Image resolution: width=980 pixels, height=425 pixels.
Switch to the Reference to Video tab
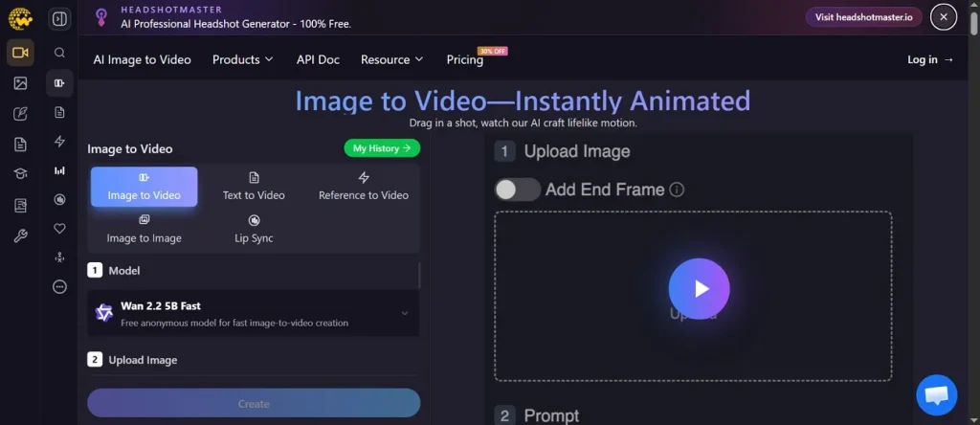364,187
